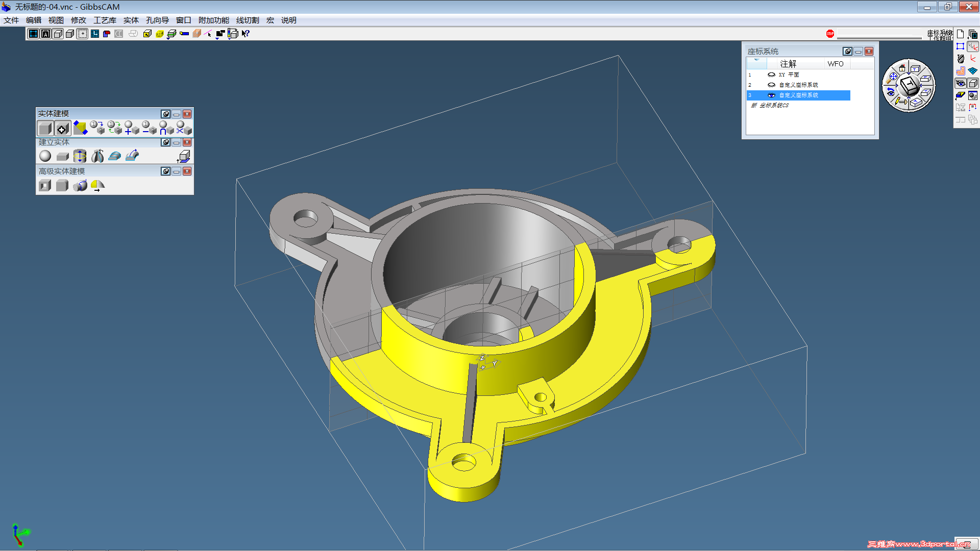Viewport: 980px width, 551px height.
Task: Open the milling tool list icon
Action: (961, 59)
